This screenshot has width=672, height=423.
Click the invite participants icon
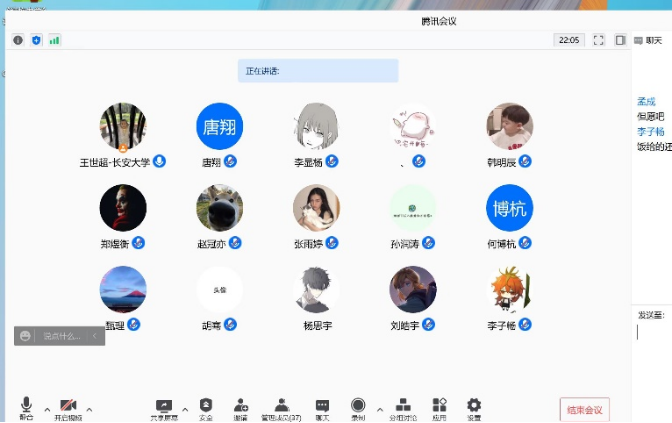[241, 405]
